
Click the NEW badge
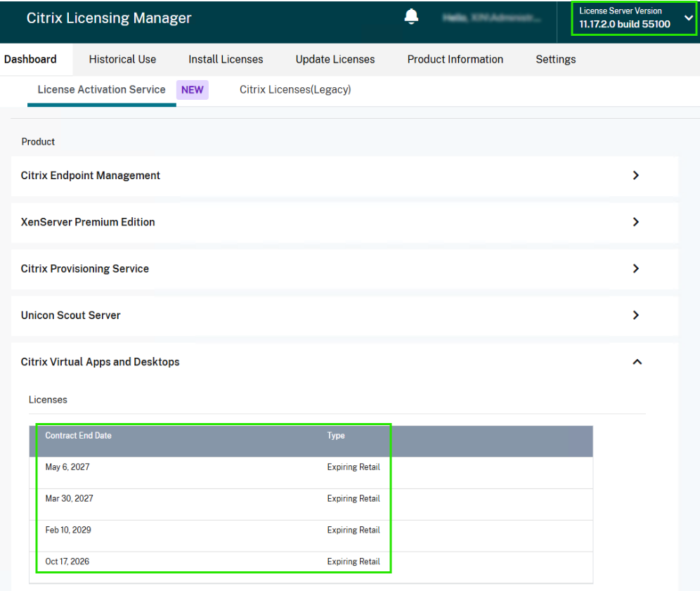[193, 90]
